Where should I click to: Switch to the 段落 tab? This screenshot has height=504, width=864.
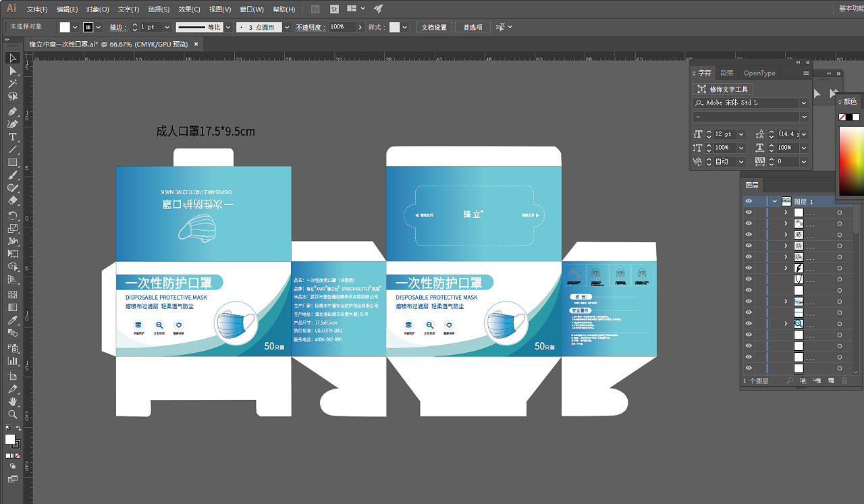(x=726, y=73)
